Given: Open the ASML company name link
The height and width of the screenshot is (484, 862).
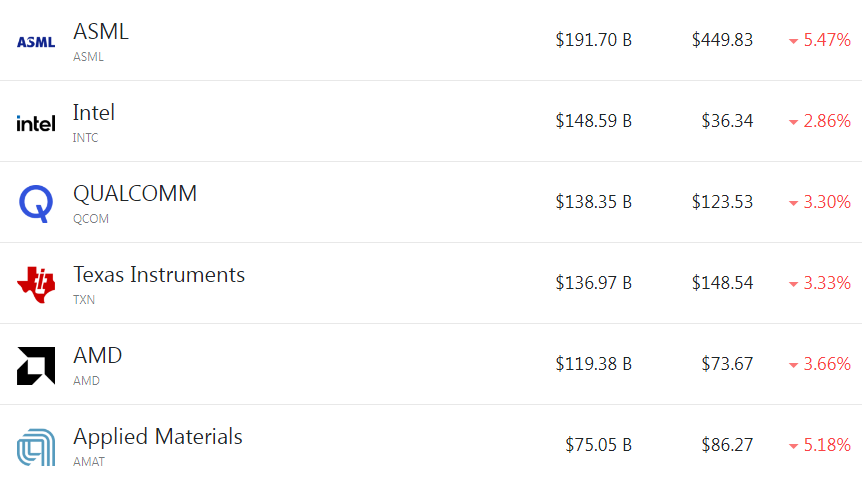Looking at the screenshot, I should pos(101,32).
